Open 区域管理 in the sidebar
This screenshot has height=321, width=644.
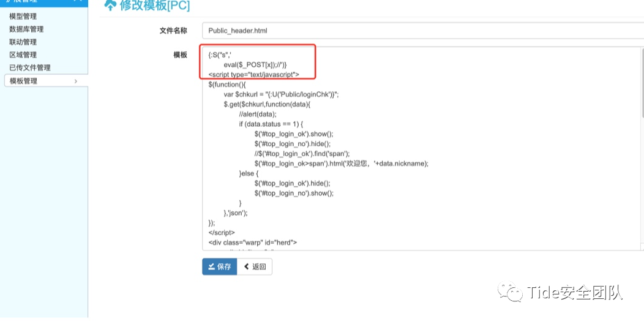coord(23,55)
